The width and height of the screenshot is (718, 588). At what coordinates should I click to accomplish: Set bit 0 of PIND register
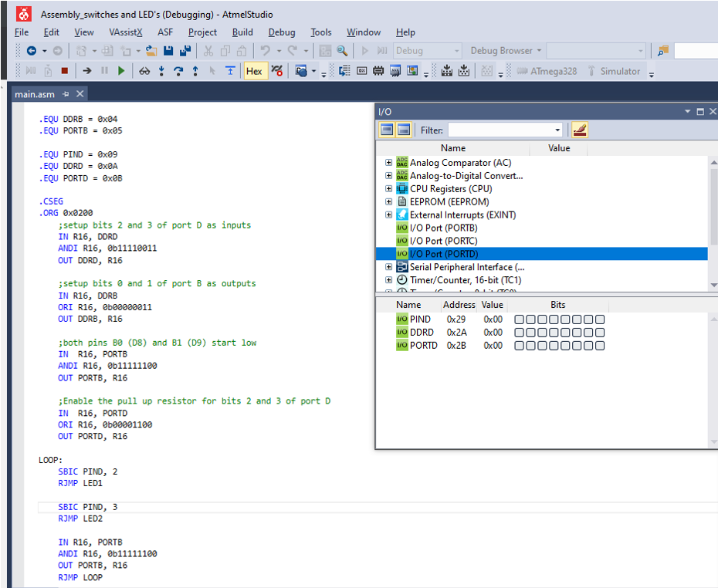(600, 319)
